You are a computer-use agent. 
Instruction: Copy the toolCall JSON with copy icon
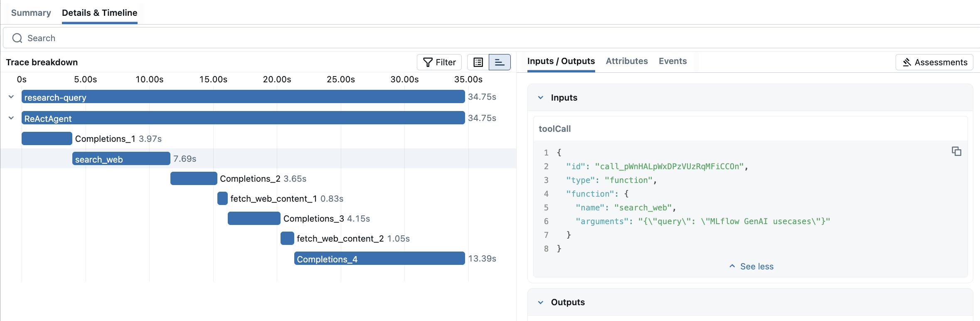click(x=956, y=151)
